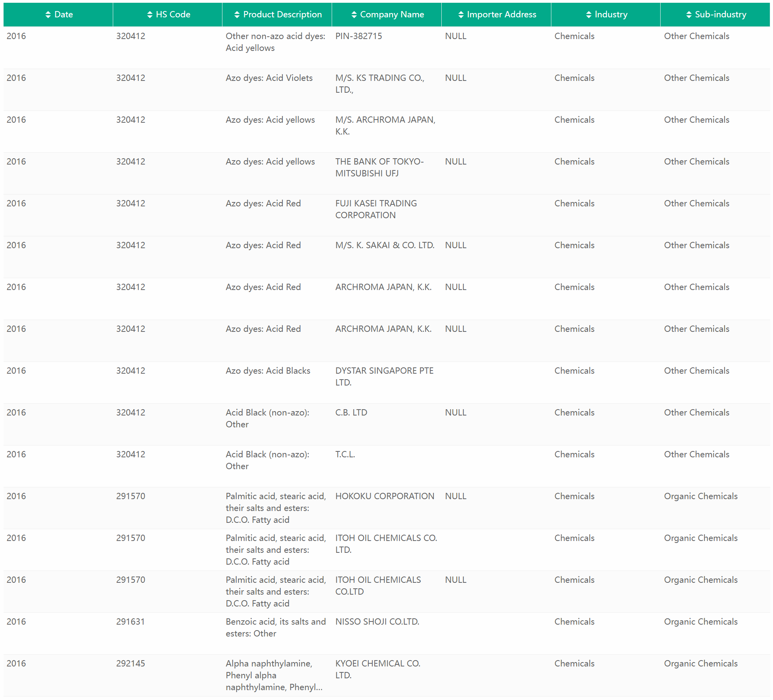Sort by the Importer Address header label
This screenshot has height=700, width=773.
tap(502, 15)
